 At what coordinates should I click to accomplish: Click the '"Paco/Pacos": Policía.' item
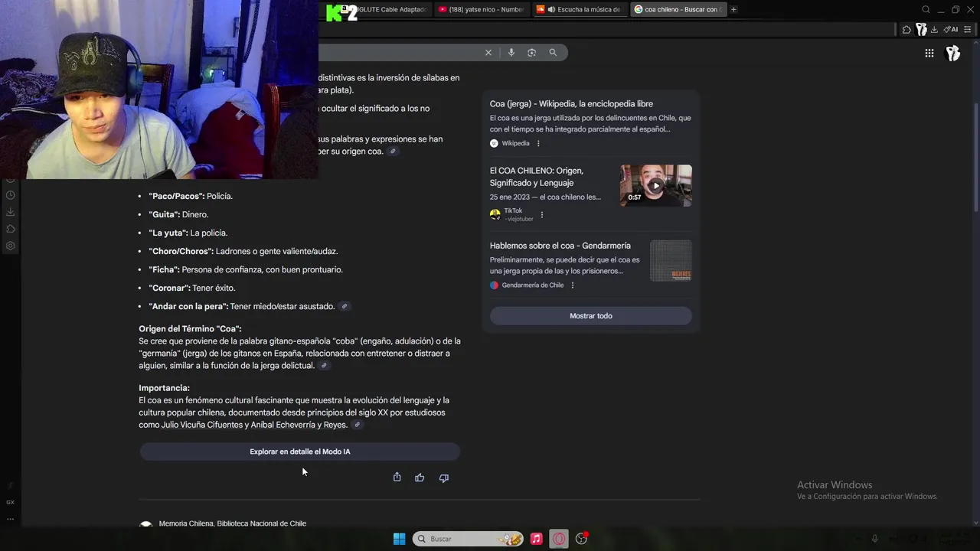(191, 196)
